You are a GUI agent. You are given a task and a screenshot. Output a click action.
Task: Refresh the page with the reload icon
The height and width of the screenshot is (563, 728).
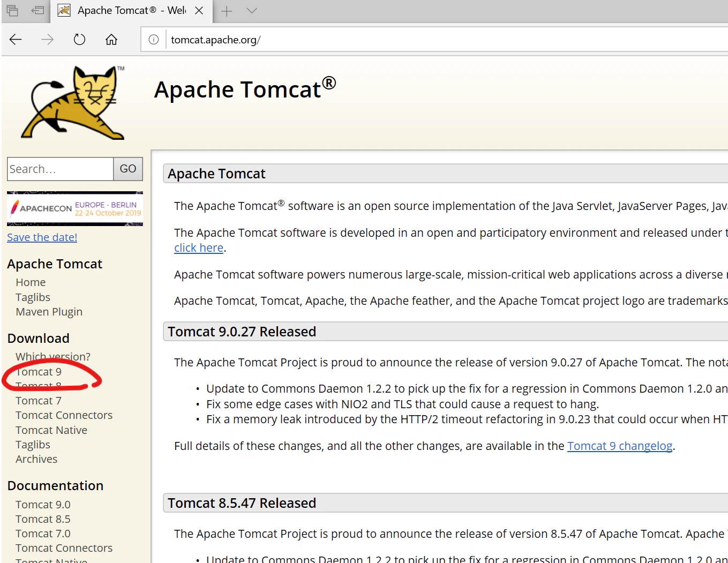(79, 39)
